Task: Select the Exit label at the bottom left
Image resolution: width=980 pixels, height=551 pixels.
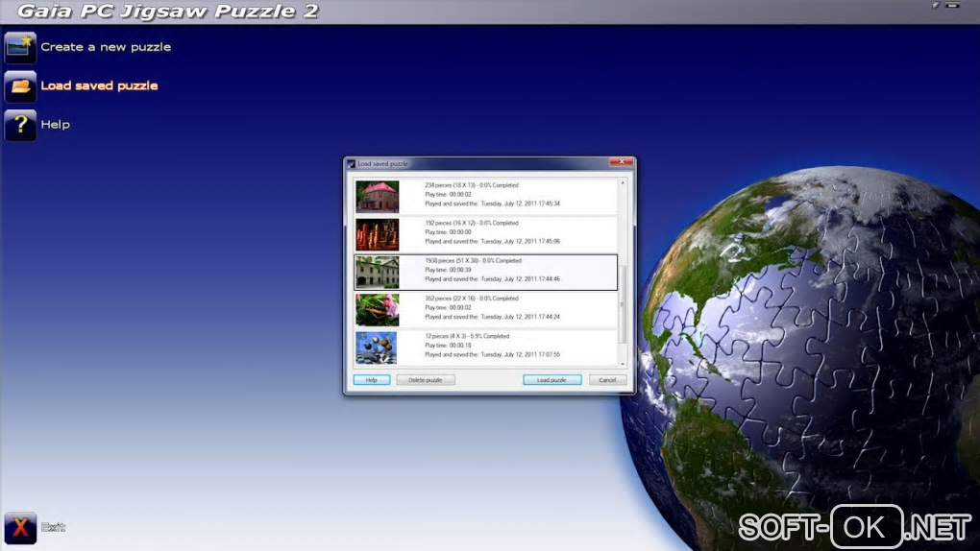Action: pyautogui.click(x=53, y=527)
